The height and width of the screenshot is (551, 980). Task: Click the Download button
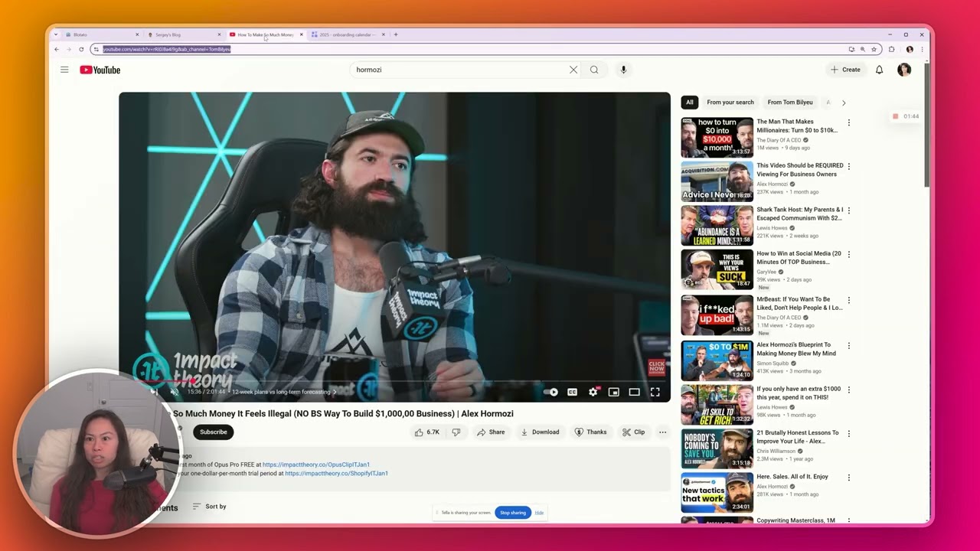[x=540, y=432]
